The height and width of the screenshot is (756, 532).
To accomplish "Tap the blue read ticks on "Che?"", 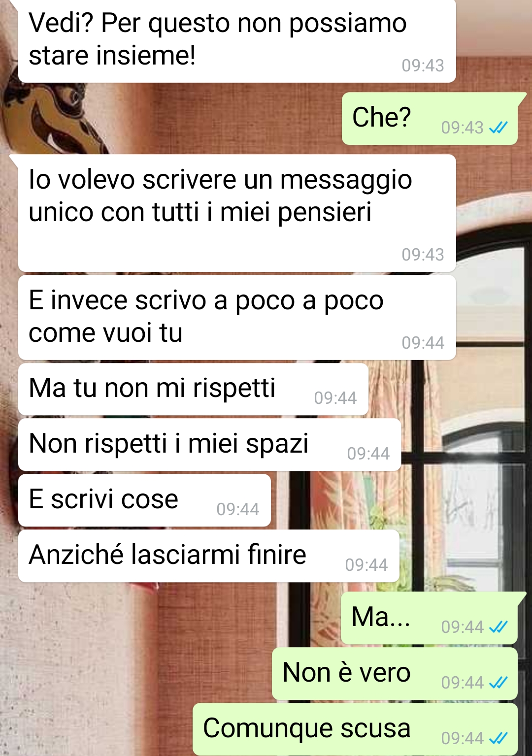I will (498, 128).
